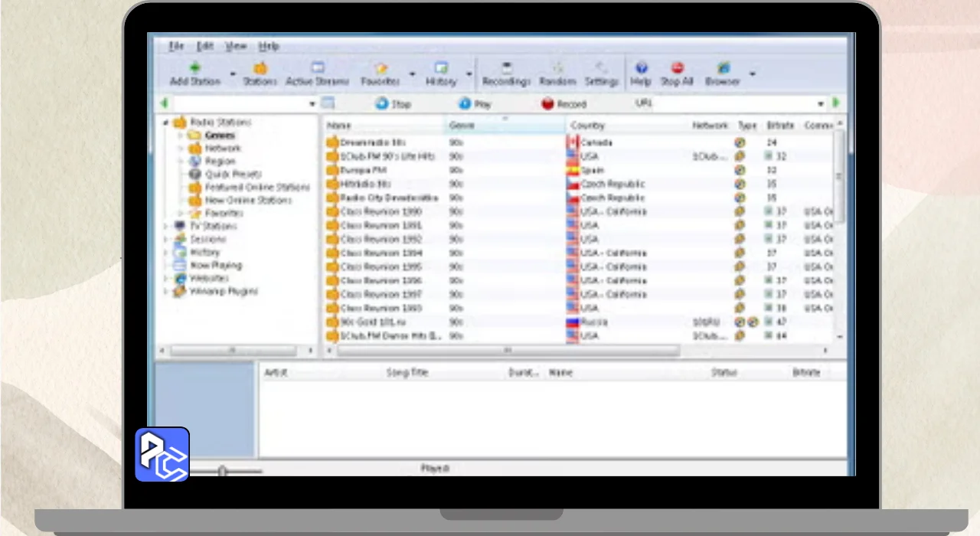Select Now Playing in the tree
Viewport: 980px width, 536px height.
pyautogui.click(x=216, y=266)
